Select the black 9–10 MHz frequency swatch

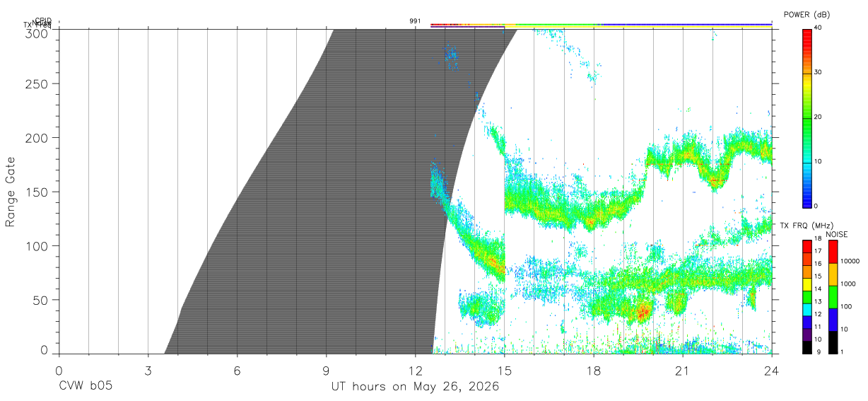(x=807, y=347)
